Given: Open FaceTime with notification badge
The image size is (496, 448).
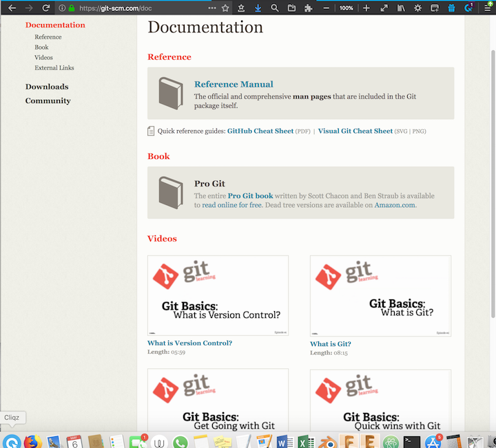Looking at the screenshot, I should [x=138, y=442].
